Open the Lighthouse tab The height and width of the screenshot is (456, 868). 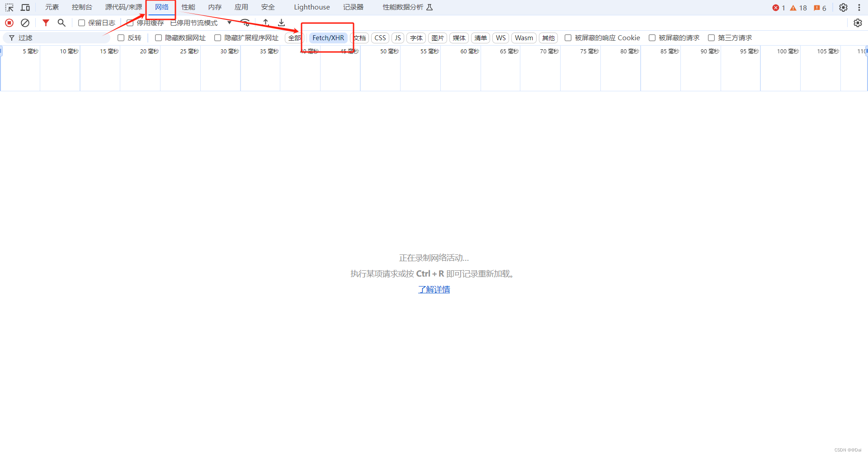coord(312,7)
